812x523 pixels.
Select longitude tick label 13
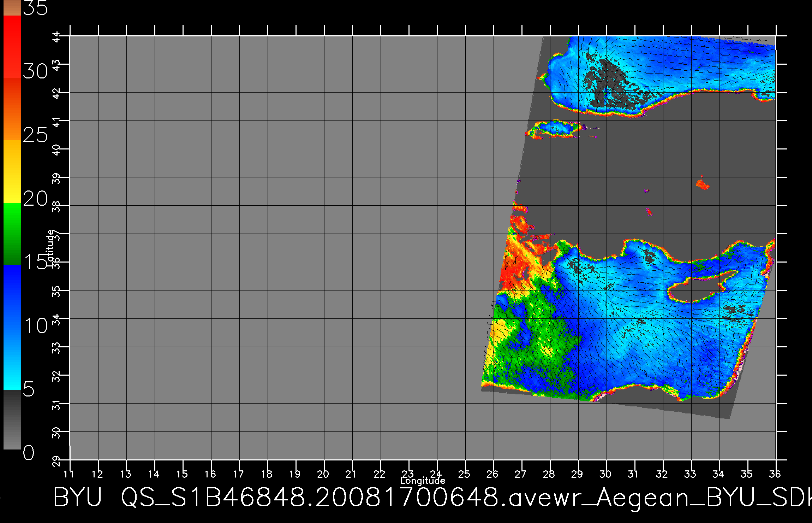click(x=126, y=474)
